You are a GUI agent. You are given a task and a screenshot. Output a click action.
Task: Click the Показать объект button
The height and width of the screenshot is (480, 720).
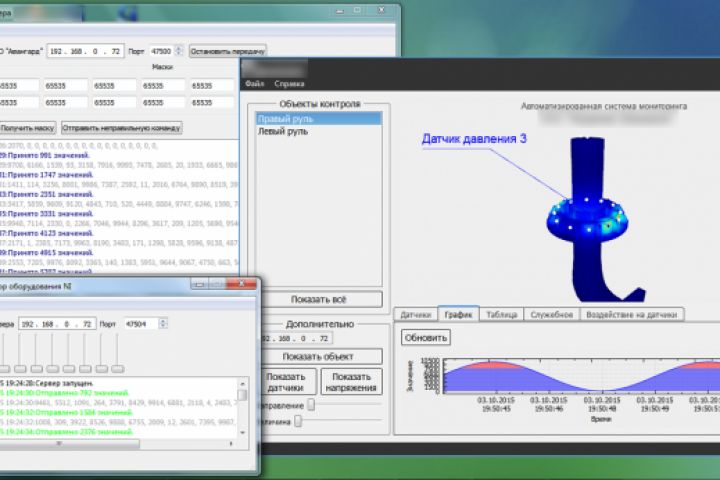318,356
